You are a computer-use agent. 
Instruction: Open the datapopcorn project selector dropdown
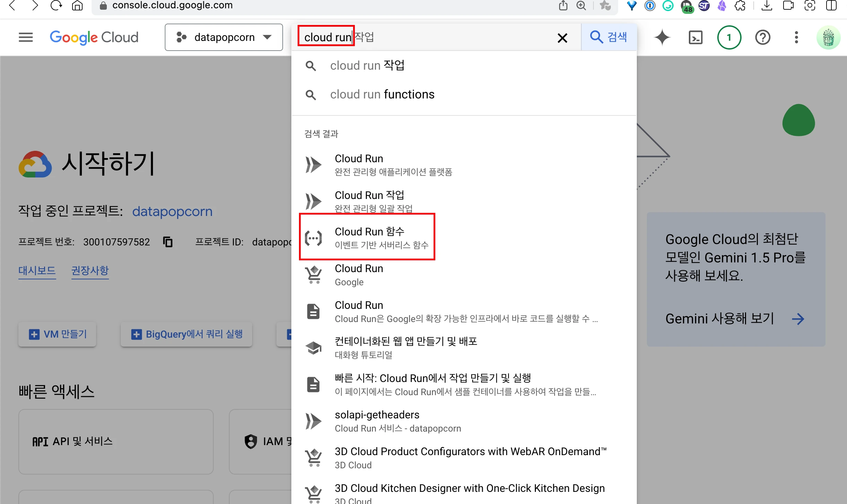point(224,37)
